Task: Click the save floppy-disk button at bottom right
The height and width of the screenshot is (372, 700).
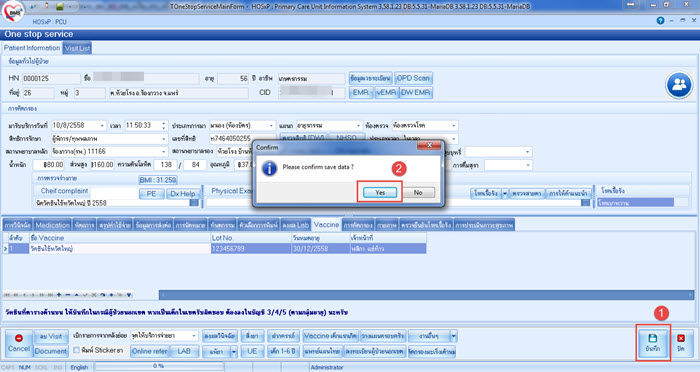Action: pos(653,343)
